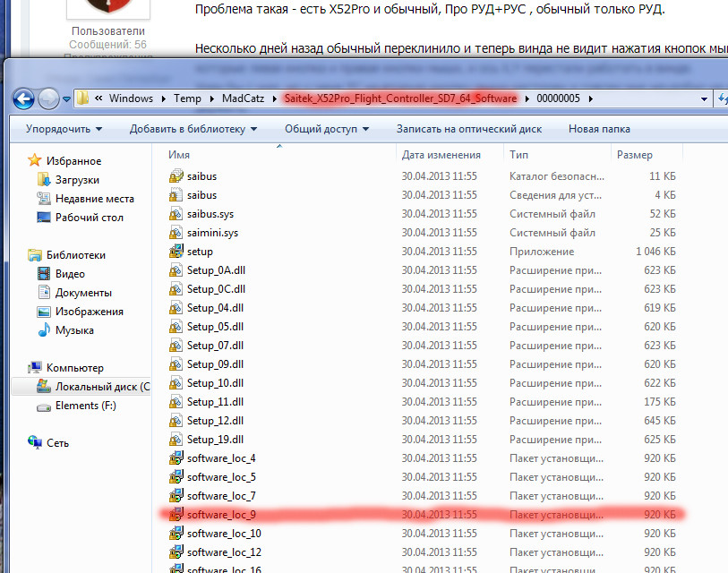Click 175 КБ size of Setup_11.dll
The image size is (728, 573).
coord(660,402)
